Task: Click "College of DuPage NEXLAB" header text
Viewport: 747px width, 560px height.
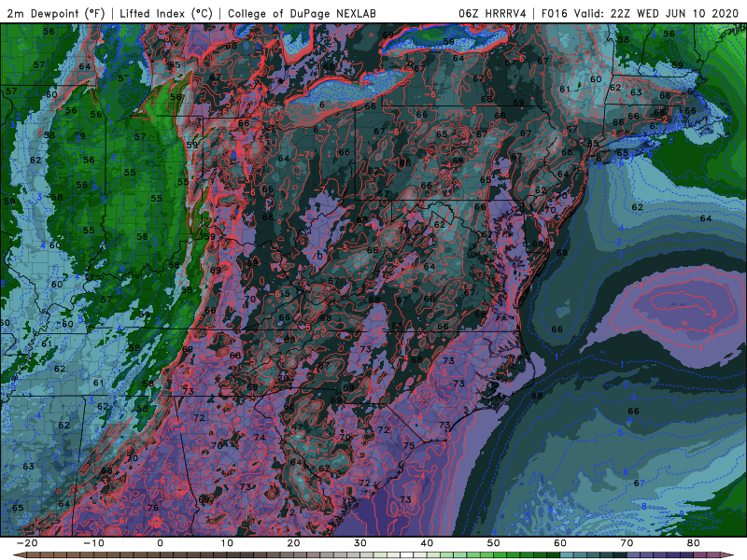Action: [x=302, y=13]
